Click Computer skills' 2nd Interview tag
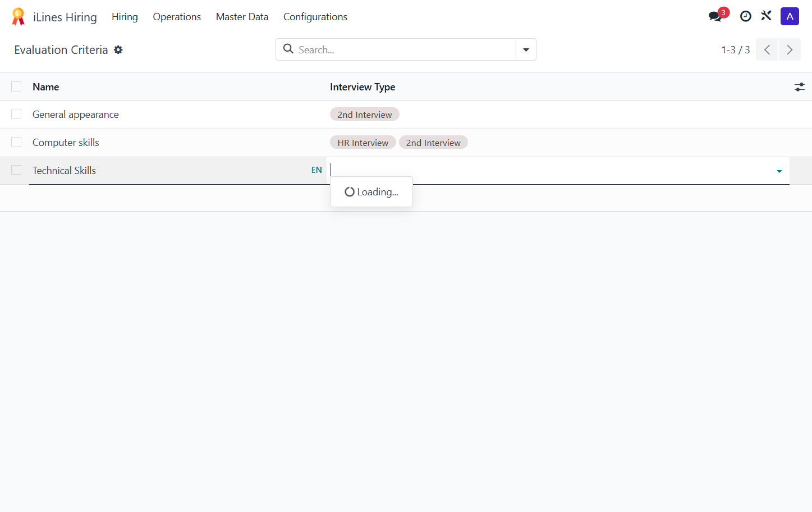Image resolution: width=812 pixels, height=512 pixels. (433, 143)
